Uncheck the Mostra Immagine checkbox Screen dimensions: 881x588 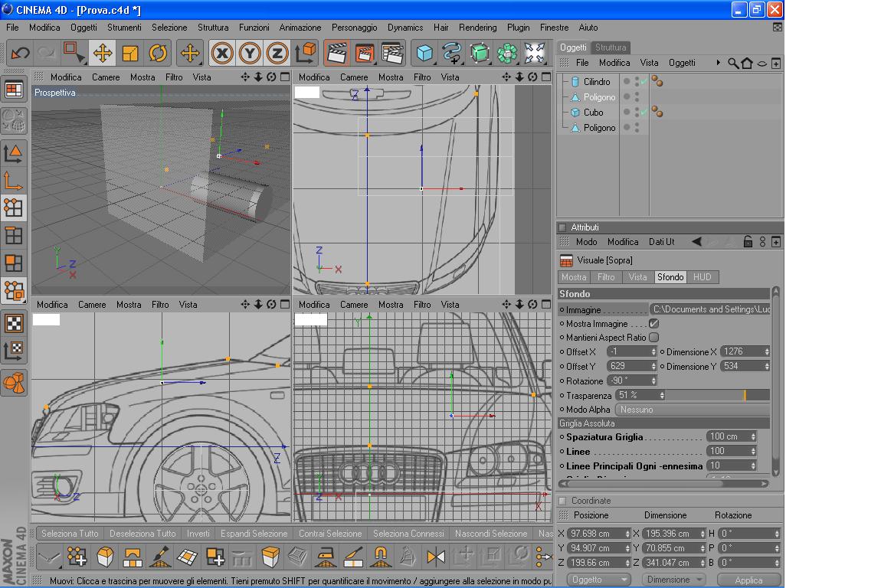click(653, 324)
